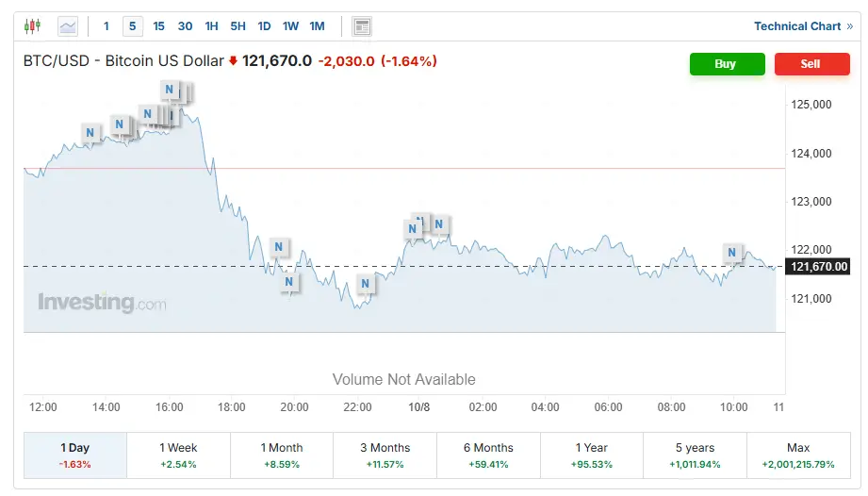Select the 1W interval option
This screenshot has height=496, width=868.
tap(290, 26)
